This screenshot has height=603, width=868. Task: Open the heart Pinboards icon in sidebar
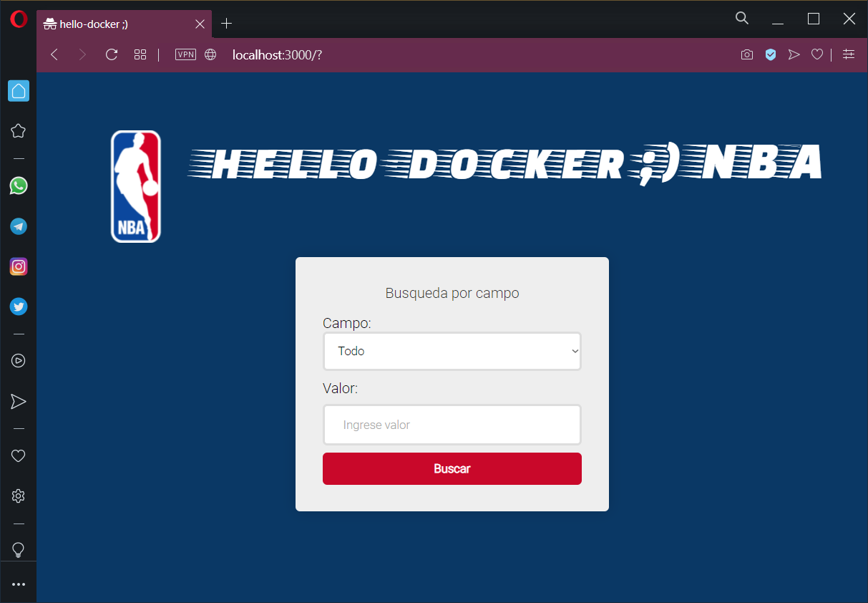19,455
